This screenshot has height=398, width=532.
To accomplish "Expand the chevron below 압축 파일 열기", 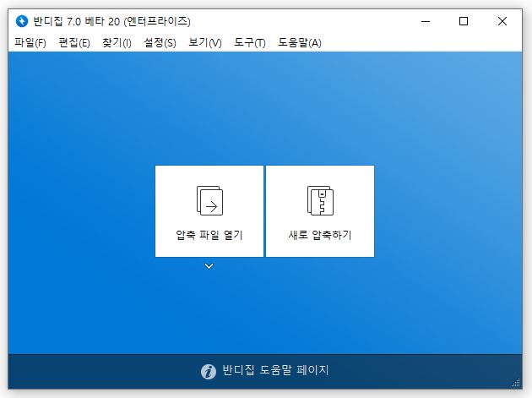I will [209, 266].
